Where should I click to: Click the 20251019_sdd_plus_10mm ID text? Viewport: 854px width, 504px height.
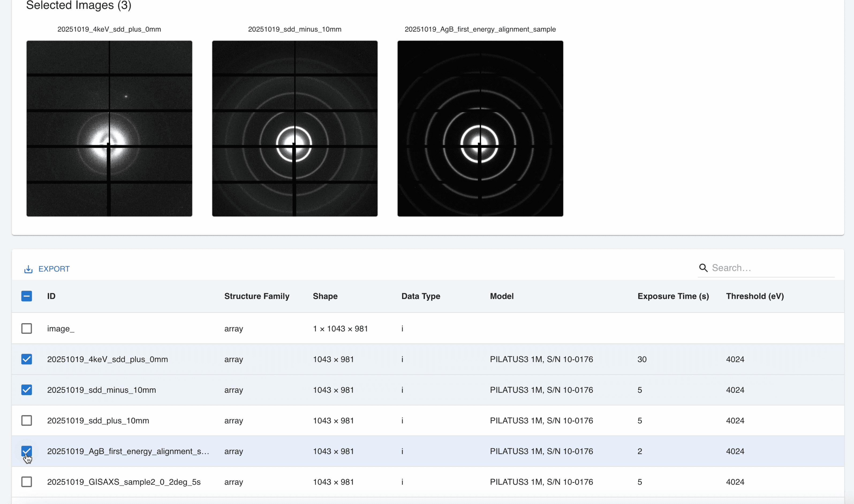click(x=98, y=421)
